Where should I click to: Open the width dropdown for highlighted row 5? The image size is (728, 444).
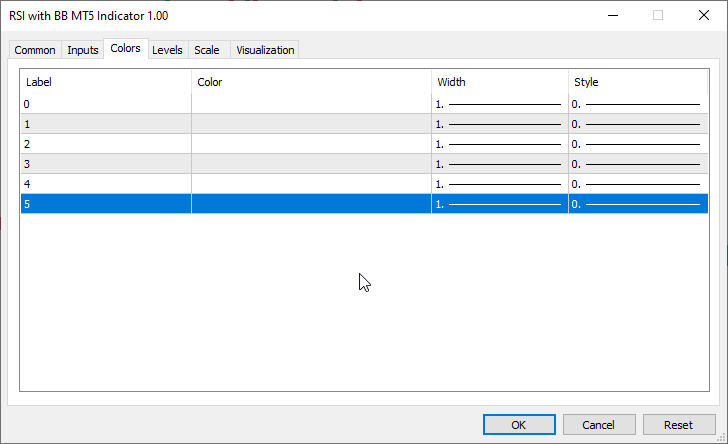(499, 204)
